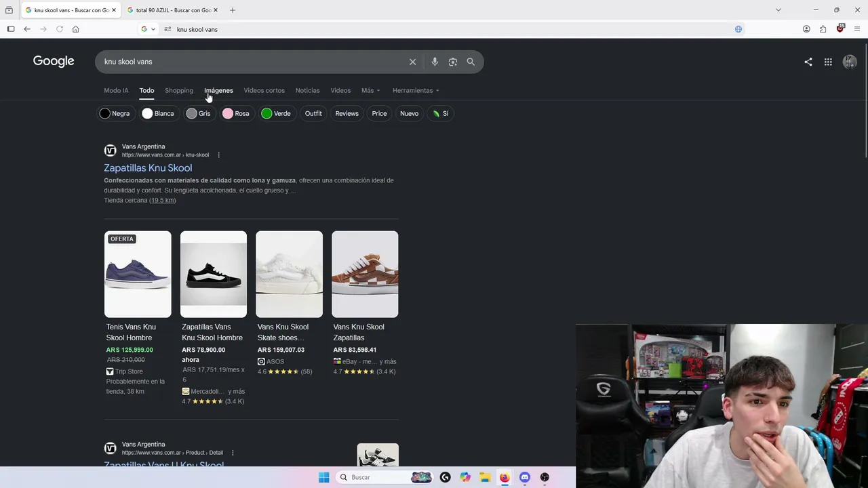Viewport: 868px width, 488px height.
Task: Open 'Zapatillas Vans Knu Skool Hombre' product
Action: pos(212,332)
